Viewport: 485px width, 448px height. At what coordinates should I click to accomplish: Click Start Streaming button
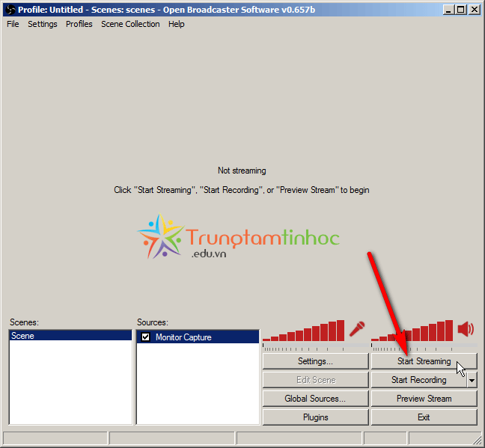point(424,361)
